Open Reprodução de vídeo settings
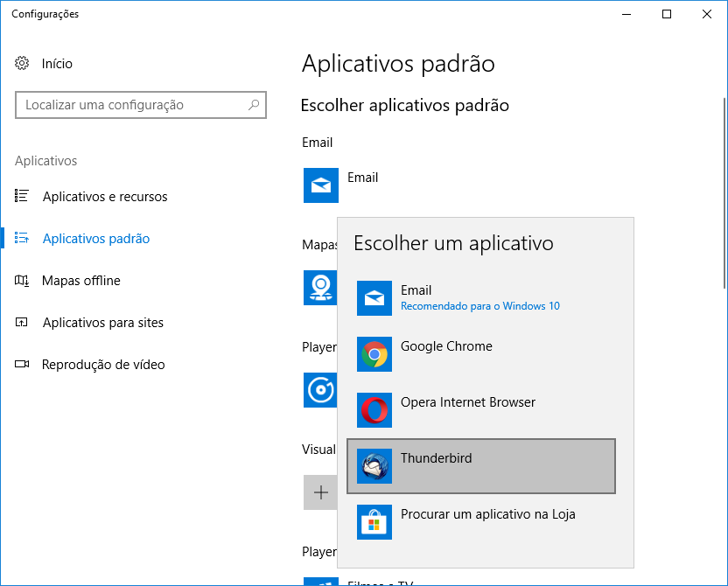 103,365
